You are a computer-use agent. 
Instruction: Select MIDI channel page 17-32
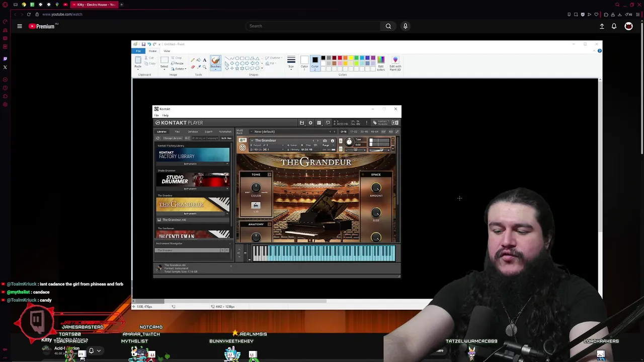[x=354, y=132]
